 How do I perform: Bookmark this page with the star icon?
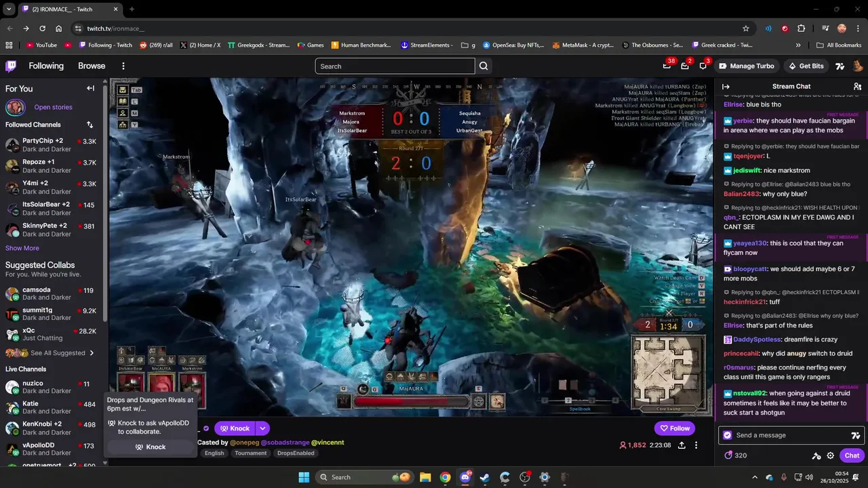(746, 28)
